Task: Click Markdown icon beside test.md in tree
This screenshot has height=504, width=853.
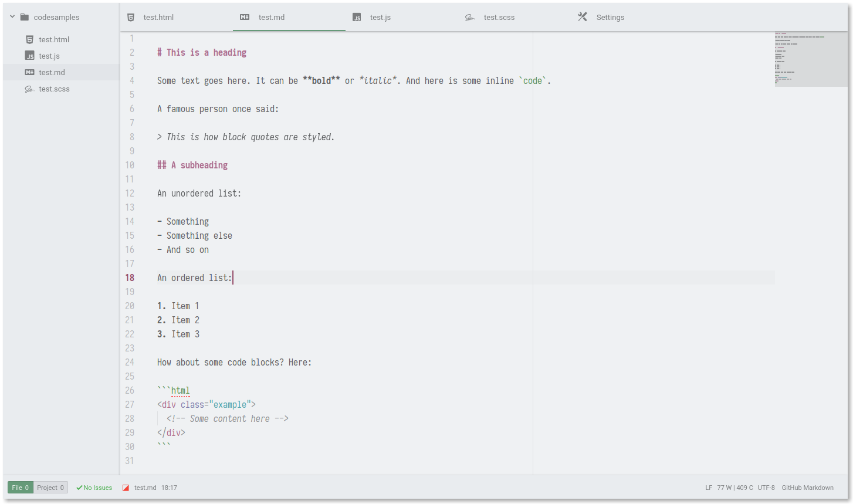Action: tap(29, 72)
